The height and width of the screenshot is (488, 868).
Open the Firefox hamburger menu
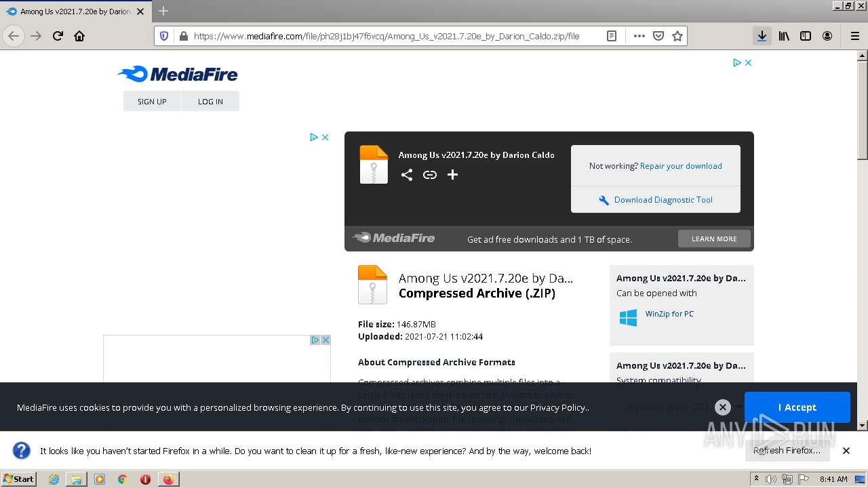(x=854, y=36)
